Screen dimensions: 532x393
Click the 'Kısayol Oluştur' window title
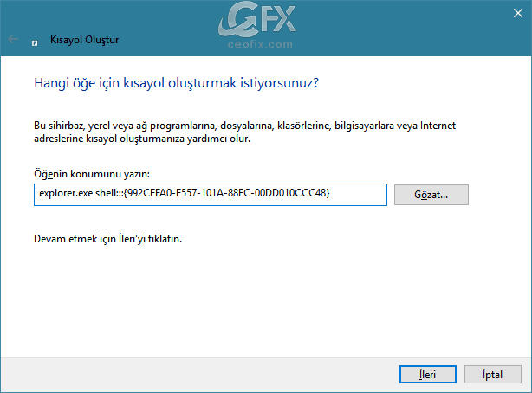(85, 40)
